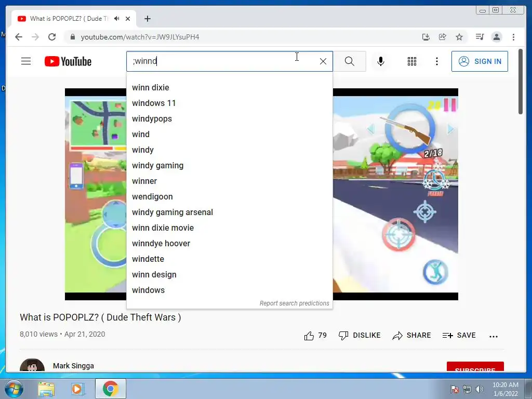Screen dimensions: 532x399
Task: Click the address bar URL
Action: click(140, 37)
